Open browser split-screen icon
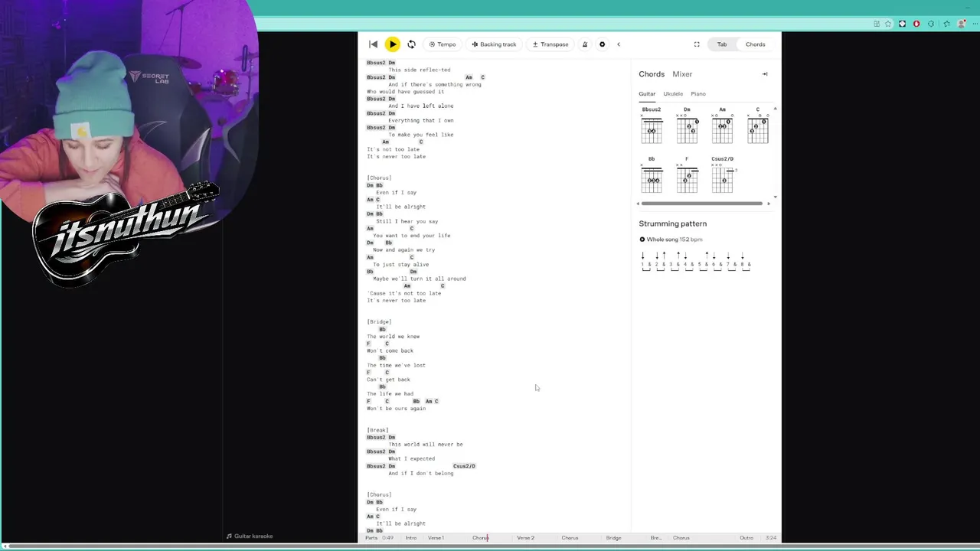This screenshot has width=980, height=551. point(876,24)
